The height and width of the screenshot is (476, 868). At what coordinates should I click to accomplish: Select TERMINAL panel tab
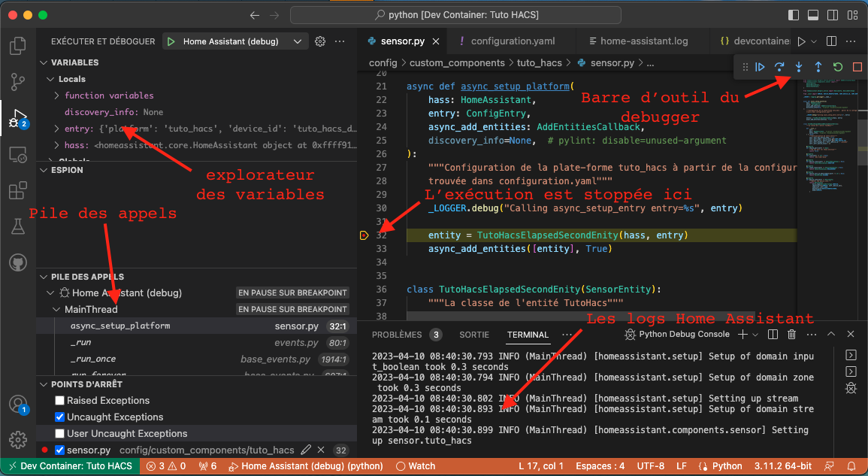tap(528, 335)
